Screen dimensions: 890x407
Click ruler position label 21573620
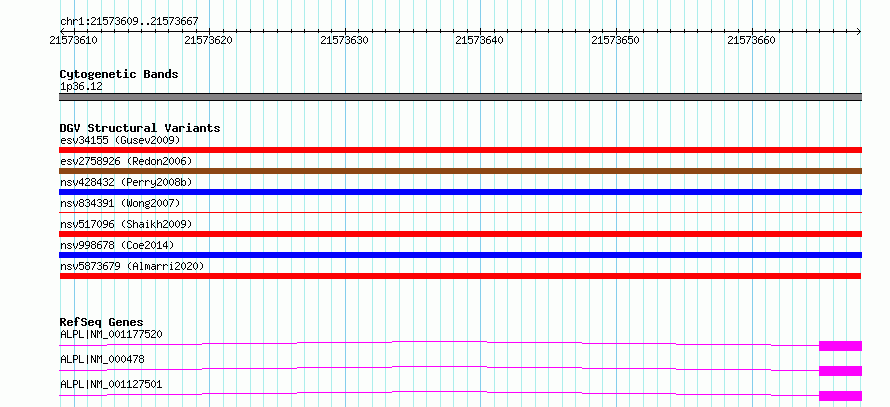[209, 40]
